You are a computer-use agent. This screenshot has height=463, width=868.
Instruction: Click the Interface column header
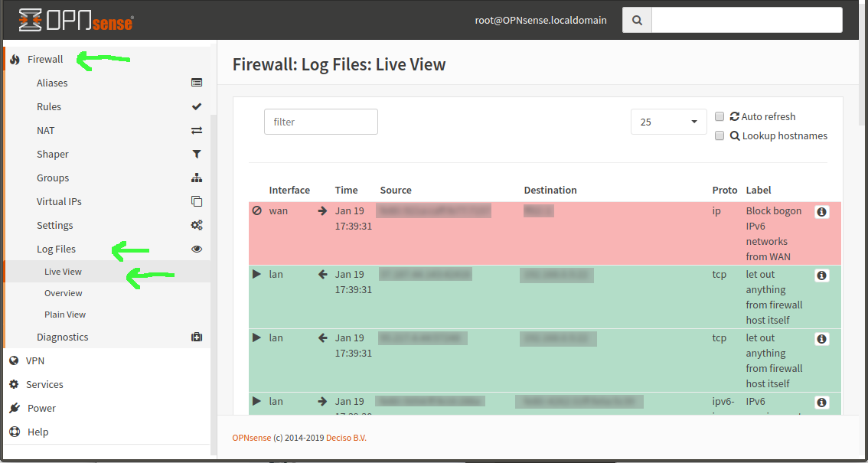(289, 191)
